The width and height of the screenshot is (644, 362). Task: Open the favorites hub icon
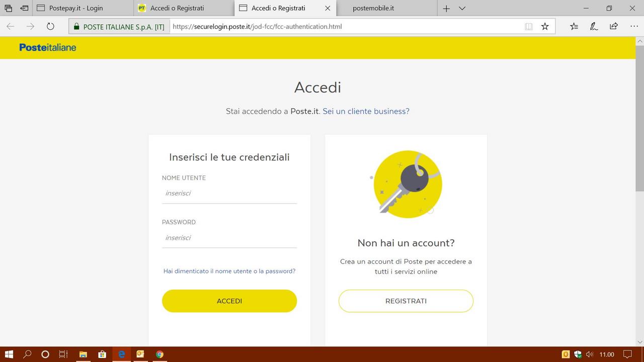pyautogui.click(x=574, y=27)
